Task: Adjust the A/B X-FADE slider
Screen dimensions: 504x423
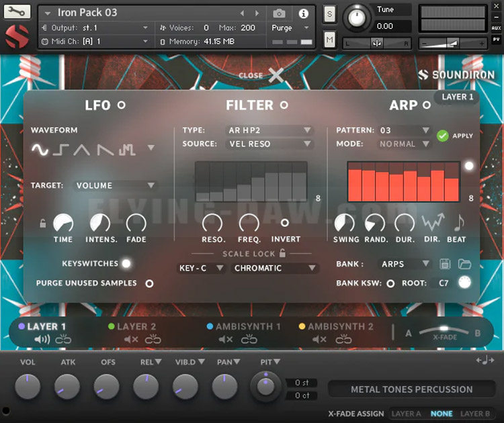Action: (444, 330)
